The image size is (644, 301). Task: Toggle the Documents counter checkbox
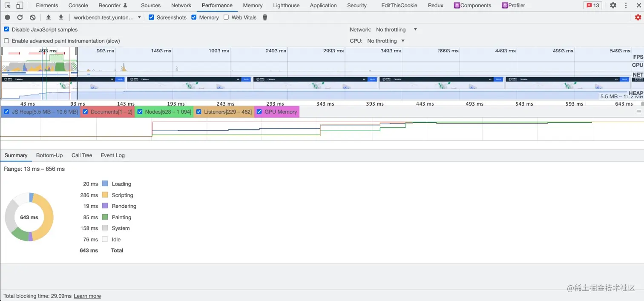pyautogui.click(x=85, y=112)
